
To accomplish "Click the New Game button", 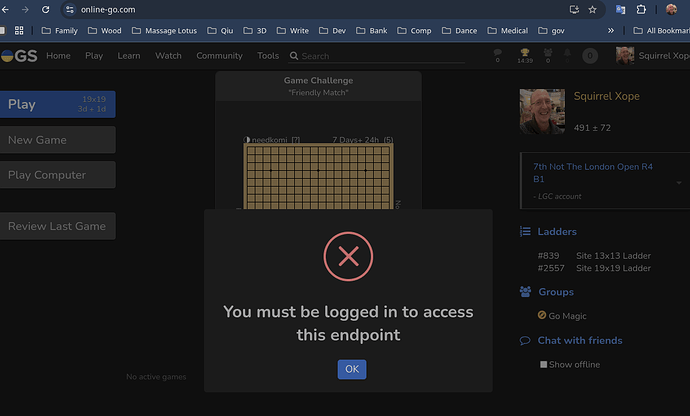I will tap(58, 140).
